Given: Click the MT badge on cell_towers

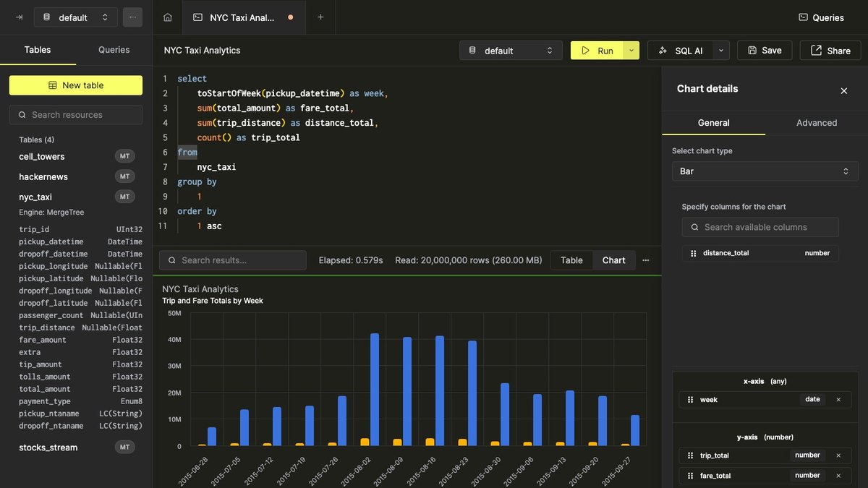Looking at the screenshot, I should tap(125, 156).
